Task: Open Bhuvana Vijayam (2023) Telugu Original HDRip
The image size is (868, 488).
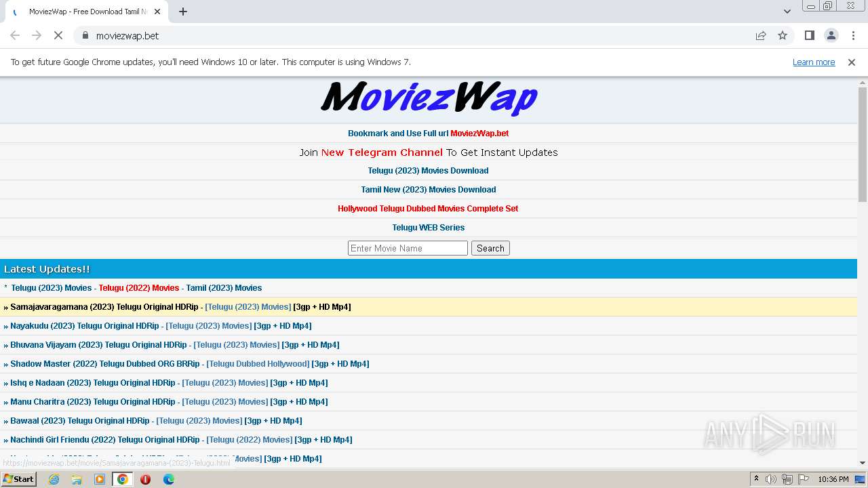Action: 98,345
